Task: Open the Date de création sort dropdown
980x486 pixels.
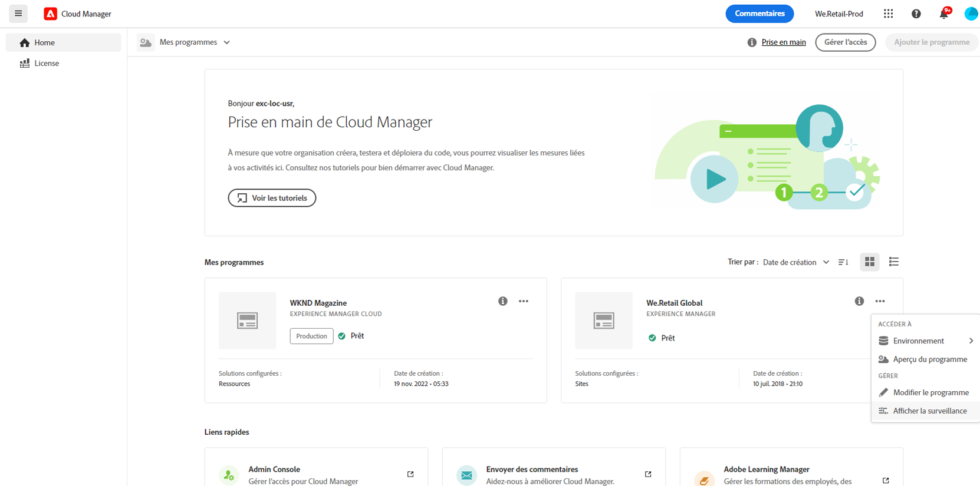Action: click(x=795, y=262)
